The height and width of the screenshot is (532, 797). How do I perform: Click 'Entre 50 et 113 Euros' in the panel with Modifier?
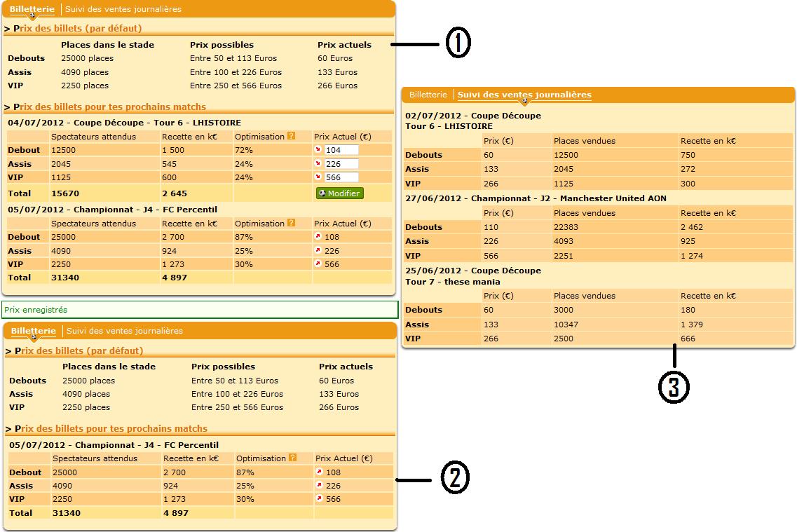point(233,58)
